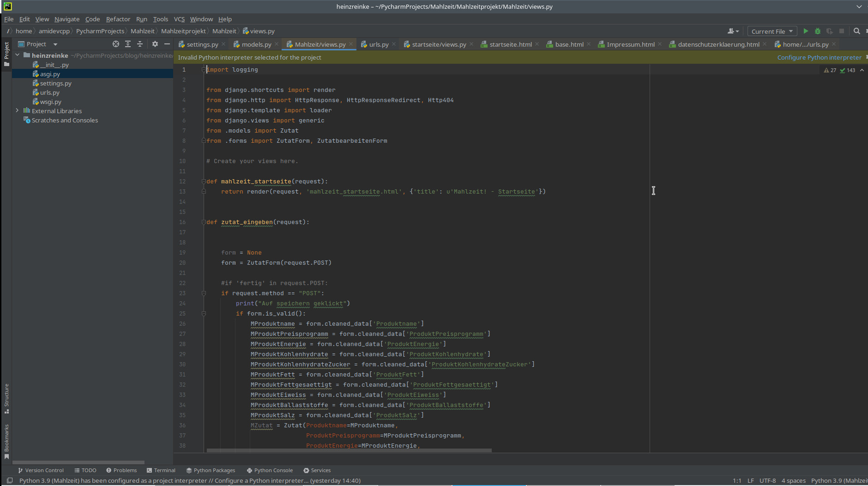The image size is (868, 486).
Task: Select opened file locator target icon
Action: click(116, 44)
